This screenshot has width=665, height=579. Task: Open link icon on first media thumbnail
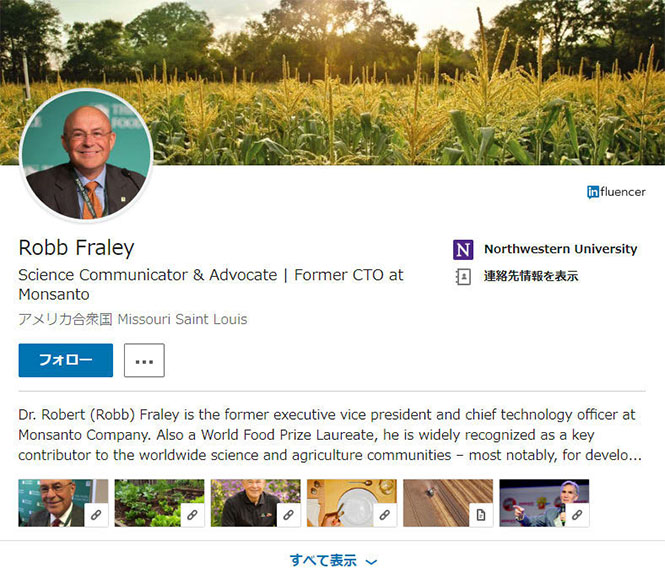[x=96, y=515]
